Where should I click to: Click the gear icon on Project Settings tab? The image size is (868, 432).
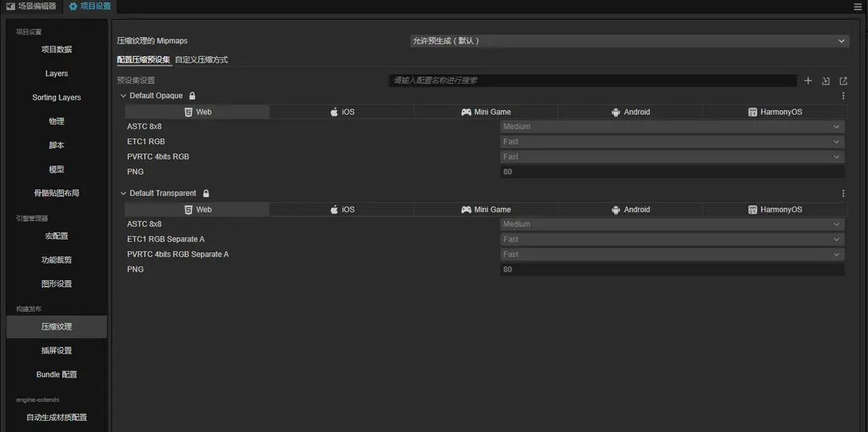(73, 6)
